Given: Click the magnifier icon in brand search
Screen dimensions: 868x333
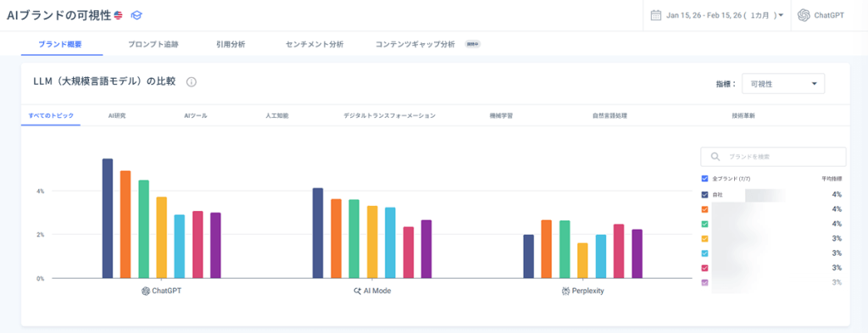Looking at the screenshot, I should click(x=715, y=157).
